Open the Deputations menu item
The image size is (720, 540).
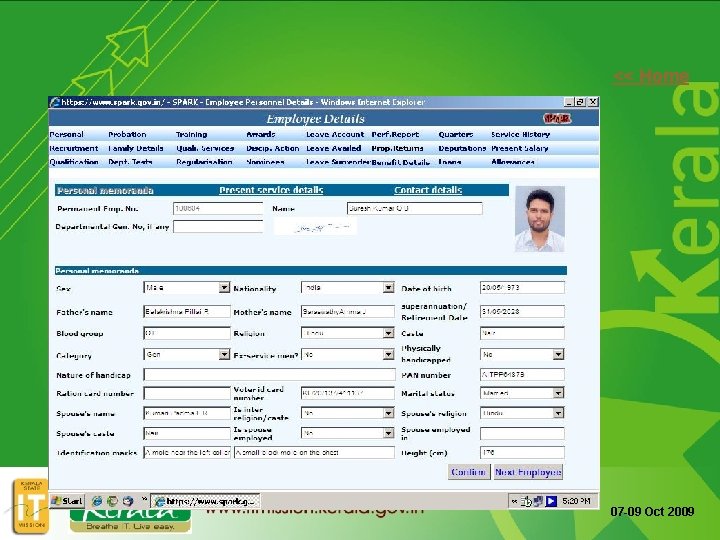tap(462, 148)
